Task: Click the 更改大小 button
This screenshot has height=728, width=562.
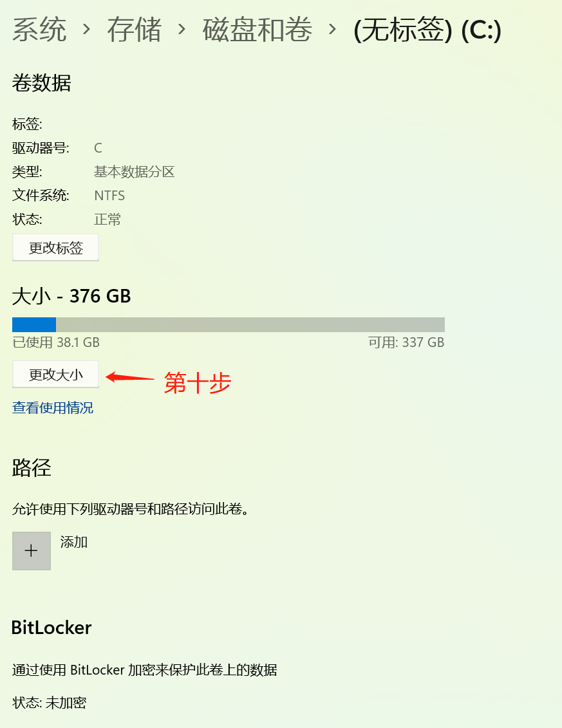Action: (56, 374)
